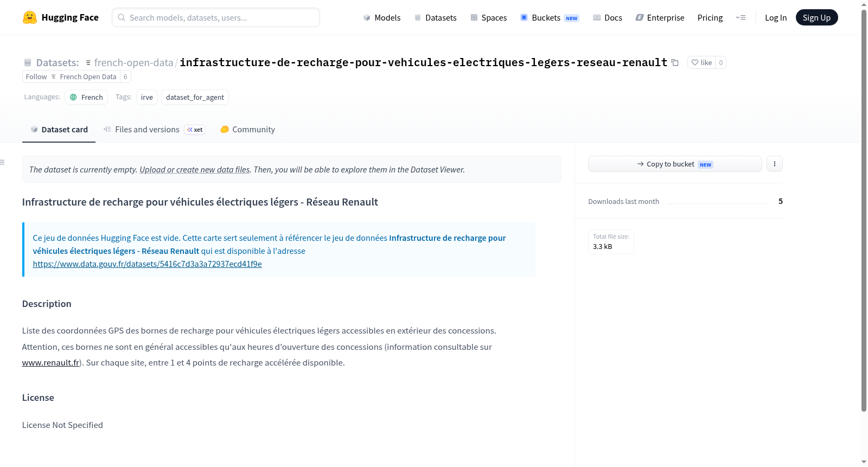Open the www.renault.fr link
Screen dimensions: 868x467
50,363
